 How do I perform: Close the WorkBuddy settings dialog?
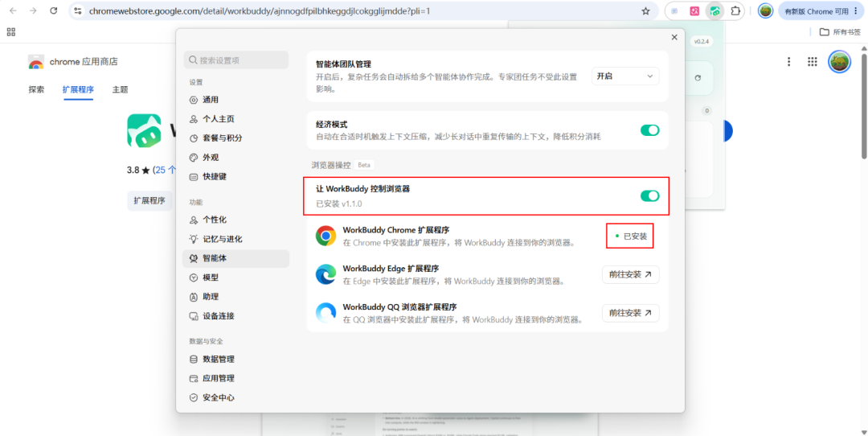click(x=674, y=37)
